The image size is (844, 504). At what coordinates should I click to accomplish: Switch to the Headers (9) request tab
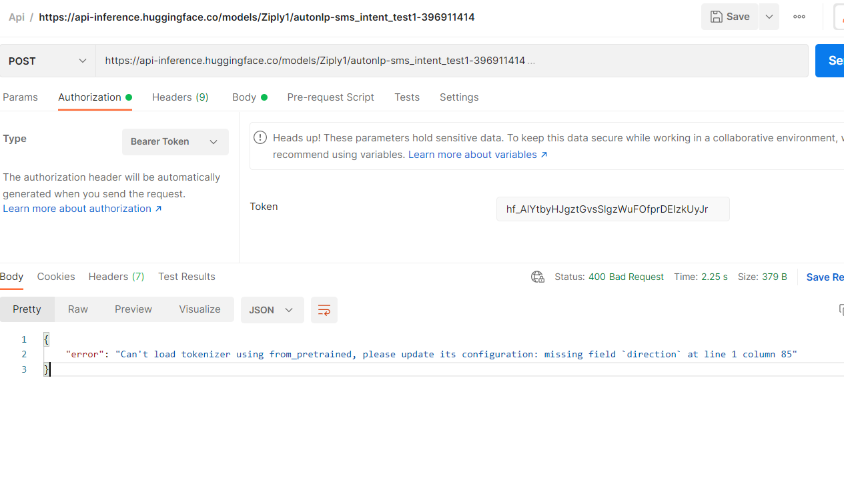(180, 97)
